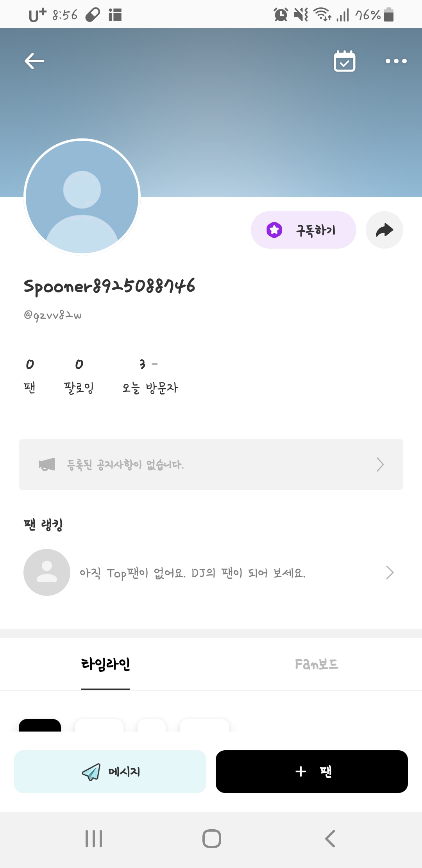Expand the notice row chevron
Screen dimensions: 422x868
click(x=380, y=464)
